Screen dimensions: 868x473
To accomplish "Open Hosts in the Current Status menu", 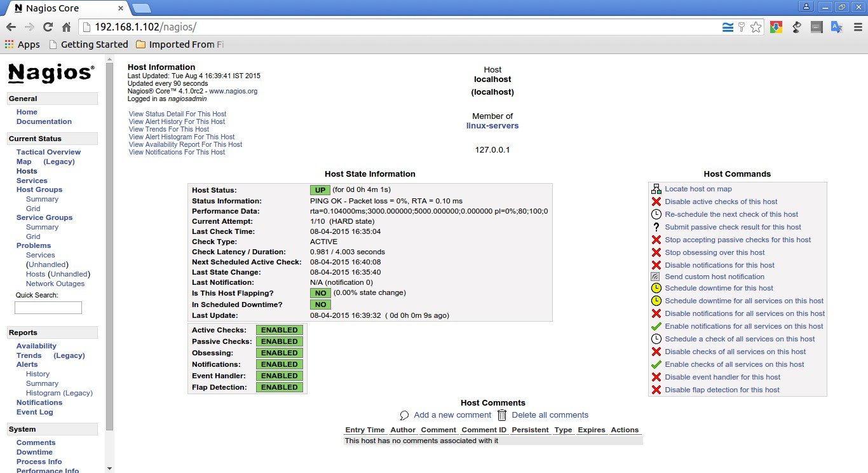I will (x=27, y=171).
